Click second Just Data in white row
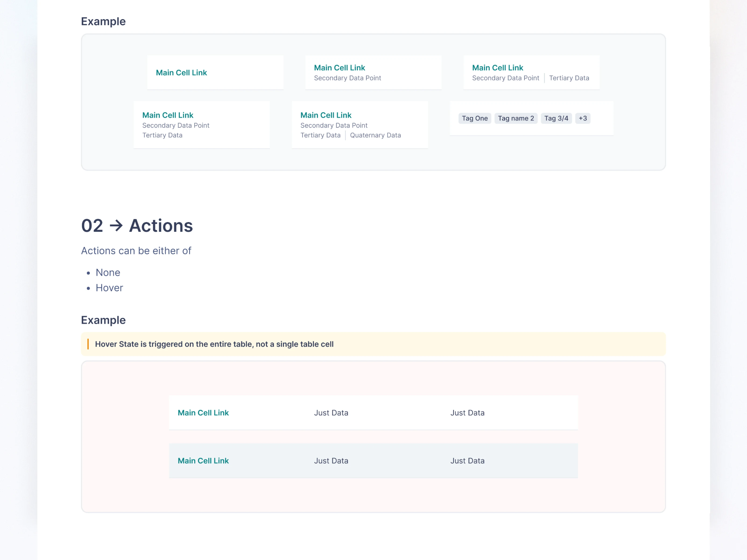This screenshot has height=560, width=747. click(x=467, y=413)
